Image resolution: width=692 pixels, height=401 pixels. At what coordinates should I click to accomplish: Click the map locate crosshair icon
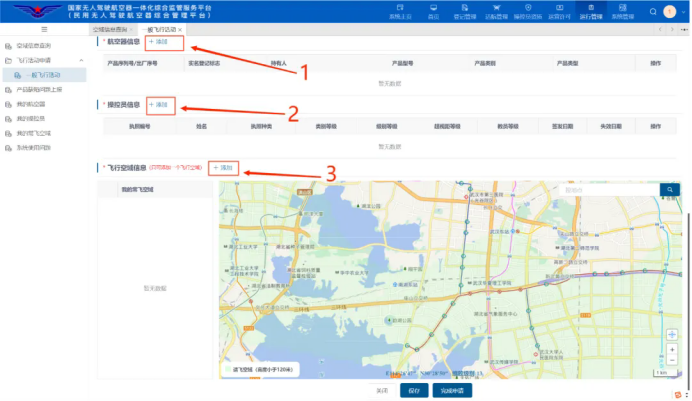click(x=672, y=334)
